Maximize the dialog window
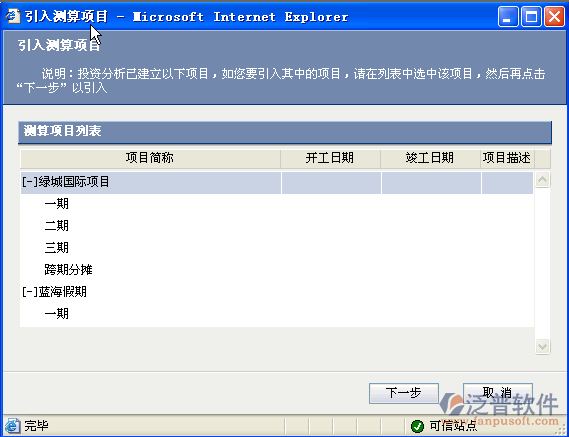This screenshot has height=437, width=569. pos(531,17)
